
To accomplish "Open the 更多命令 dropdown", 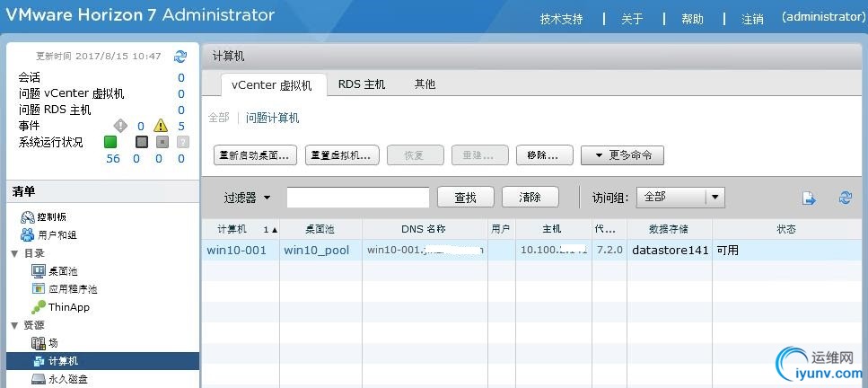I will (x=622, y=155).
